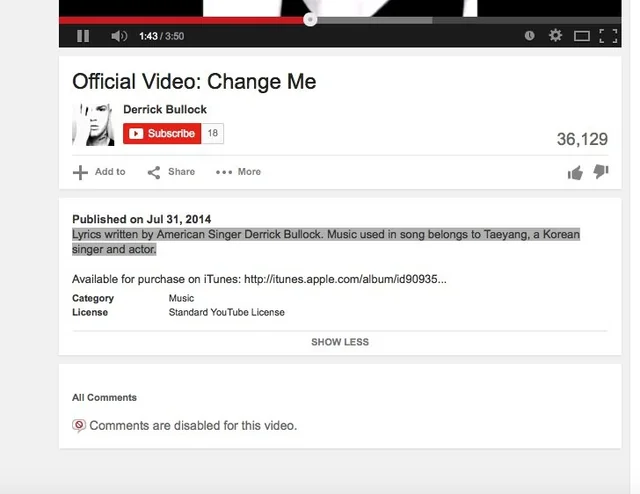The height and width of the screenshot is (494, 640).
Task: Open Derrick Bullock channel name link
Action: coord(165,109)
